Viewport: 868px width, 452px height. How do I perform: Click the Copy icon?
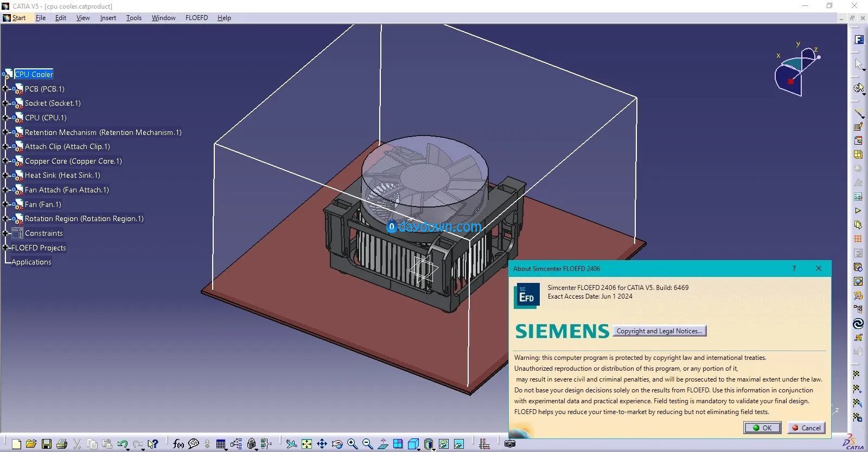92,444
